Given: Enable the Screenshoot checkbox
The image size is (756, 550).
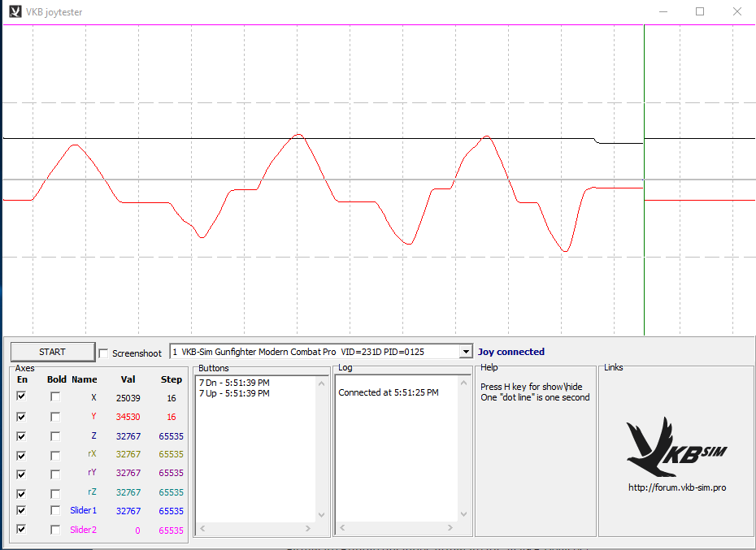Looking at the screenshot, I should point(103,353).
